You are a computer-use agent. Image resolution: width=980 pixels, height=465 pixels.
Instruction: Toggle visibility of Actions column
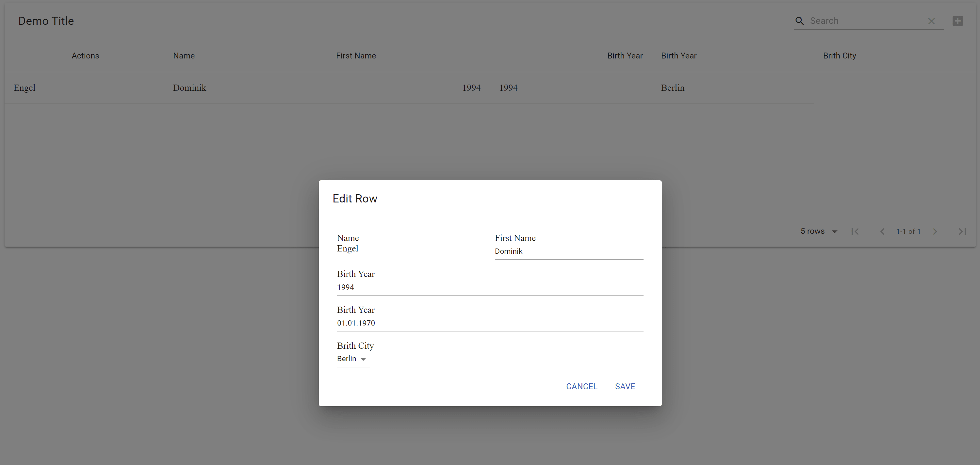coord(85,56)
